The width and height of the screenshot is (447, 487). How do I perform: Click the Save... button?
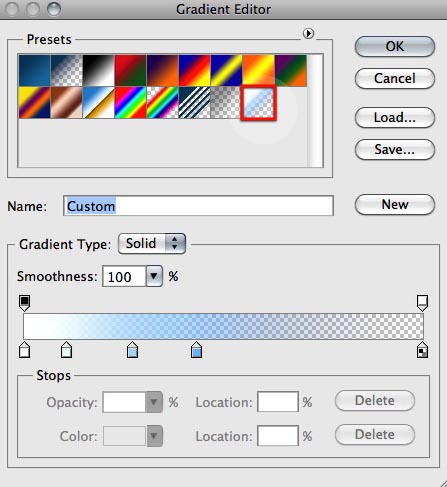tap(395, 149)
